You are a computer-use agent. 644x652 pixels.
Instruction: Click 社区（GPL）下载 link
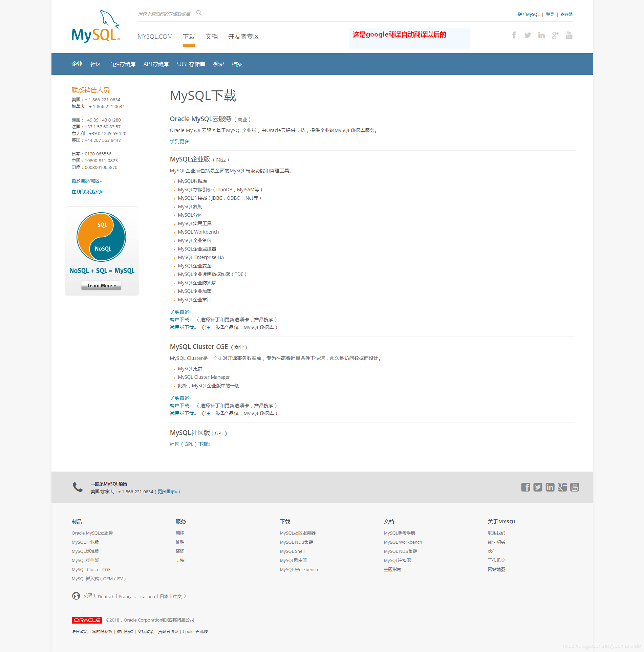tap(190, 444)
